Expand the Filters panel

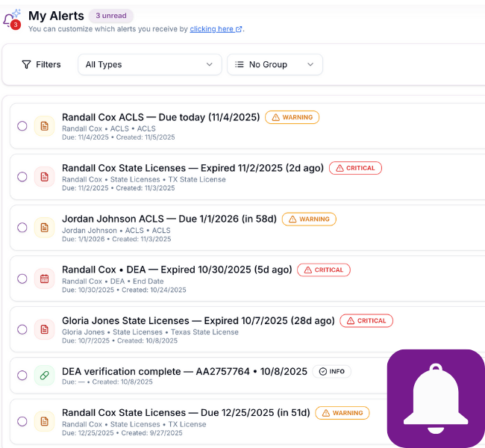pos(41,65)
